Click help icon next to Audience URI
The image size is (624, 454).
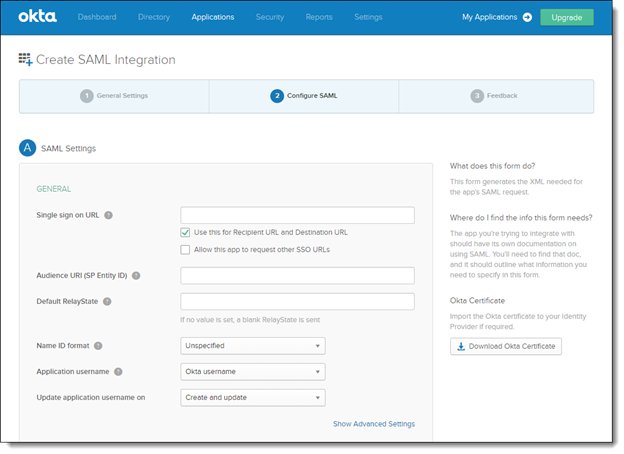coord(136,275)
